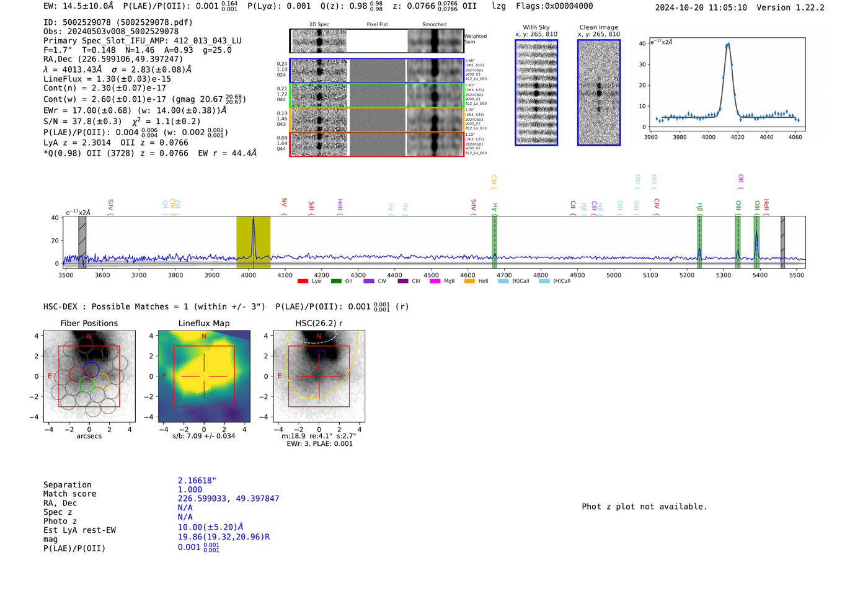Select the red-bordered fiber spectrum row
Viewport: 868px width, 591px height.
click(376, 144)
